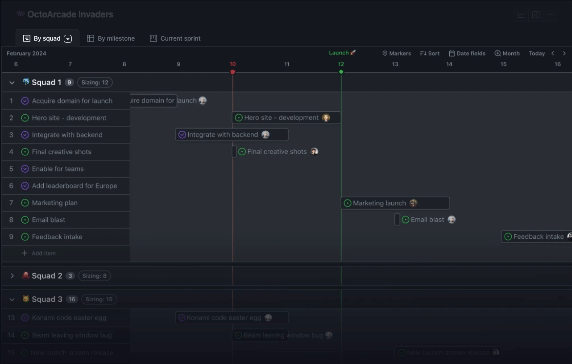
Task: Click the Markers button
Action: click(x=396, y=53)
